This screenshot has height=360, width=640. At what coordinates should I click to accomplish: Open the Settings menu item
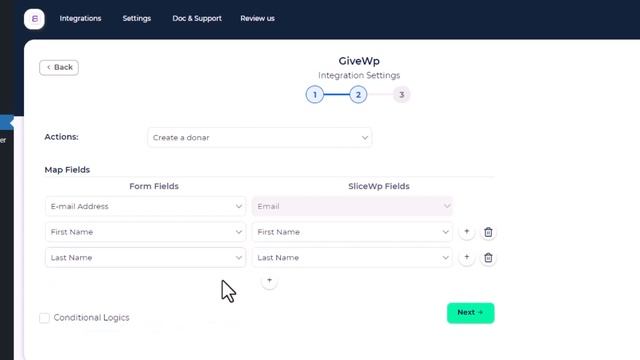137,18
